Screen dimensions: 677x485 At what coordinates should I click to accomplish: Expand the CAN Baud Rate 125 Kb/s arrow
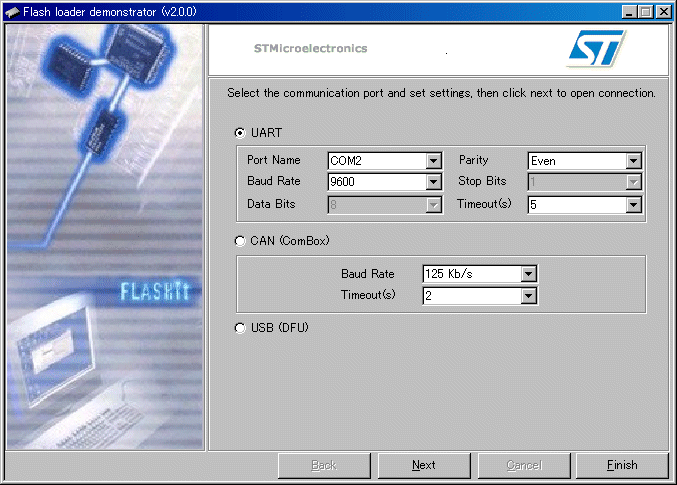click(528, 274)
